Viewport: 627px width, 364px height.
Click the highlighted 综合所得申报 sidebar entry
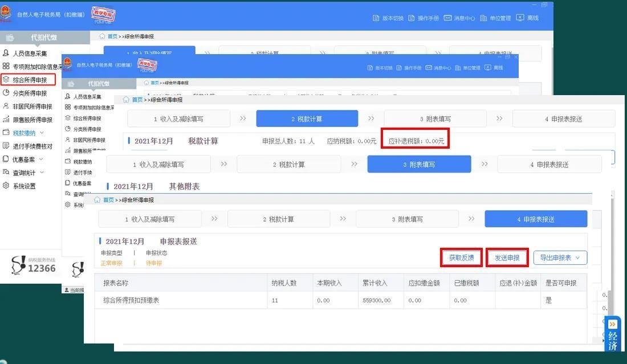tap(30, 80)
